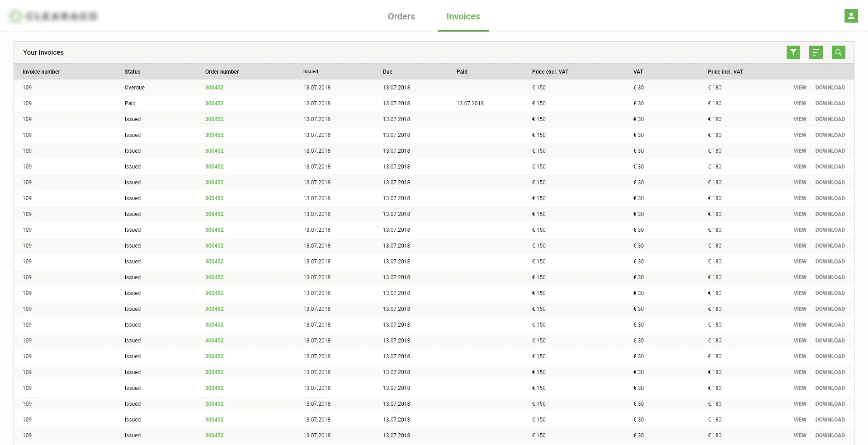Click the blurred company logo
This screenshot has width=868, height=445.
(x=54, y=16)
